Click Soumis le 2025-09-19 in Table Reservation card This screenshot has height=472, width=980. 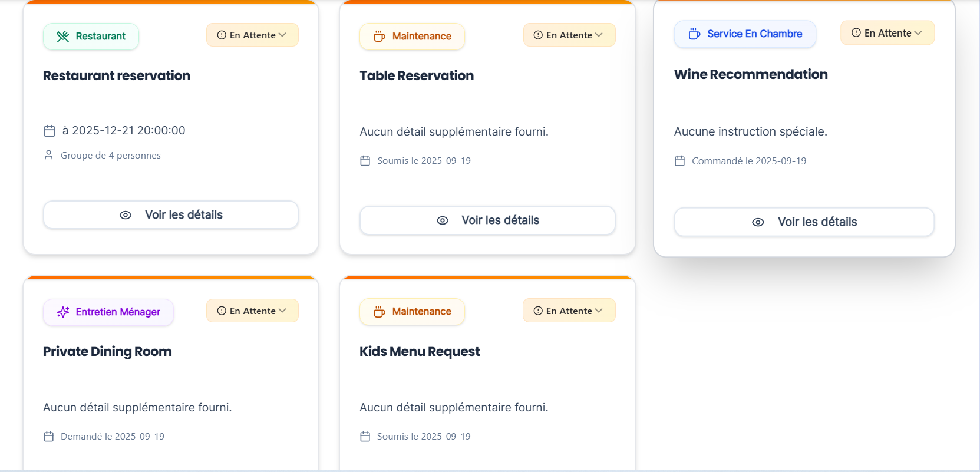coord(424,161)
